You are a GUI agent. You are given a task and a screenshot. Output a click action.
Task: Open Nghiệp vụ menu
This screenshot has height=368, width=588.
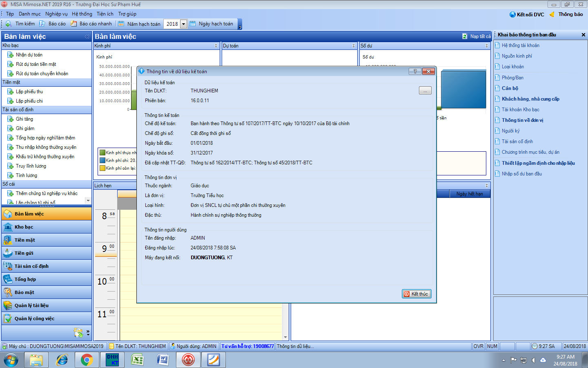(56, 14)
